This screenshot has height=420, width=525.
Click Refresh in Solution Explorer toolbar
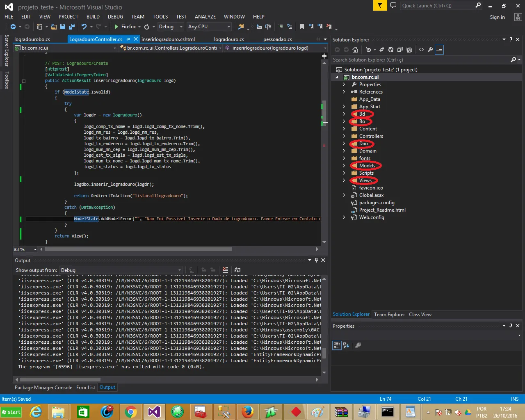[390, 50]
